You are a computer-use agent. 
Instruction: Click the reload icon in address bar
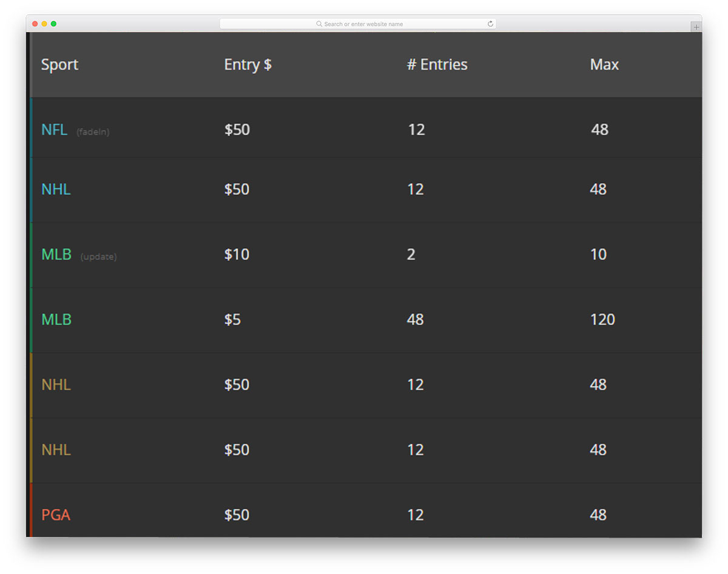(x=490, y=24)
